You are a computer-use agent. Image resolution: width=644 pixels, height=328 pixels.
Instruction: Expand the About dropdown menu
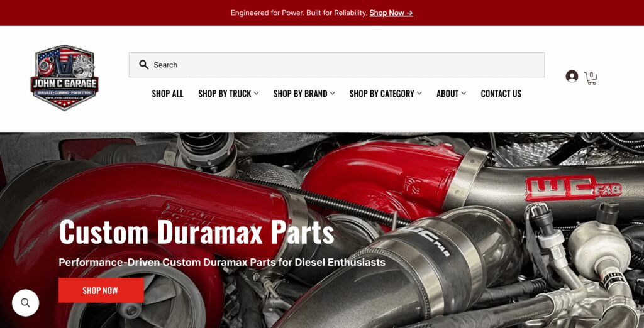click(451, 94)
